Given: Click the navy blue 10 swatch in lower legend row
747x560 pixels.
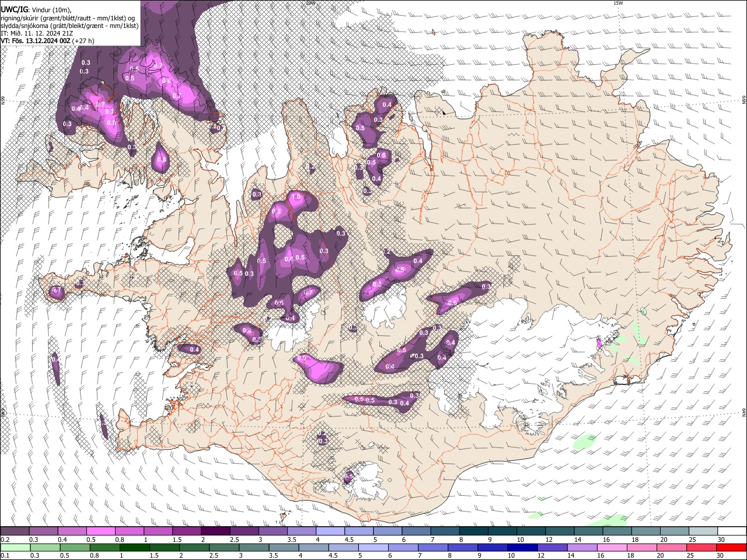Looking at the screenshot, I should pyautogui.click(x=522, y=547).
